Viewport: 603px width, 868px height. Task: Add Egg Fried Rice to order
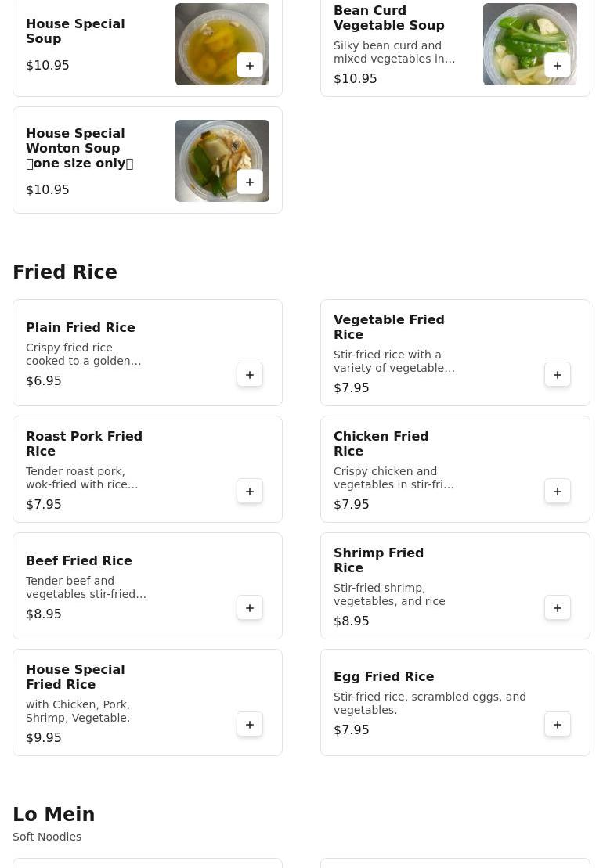coord(558,725)
